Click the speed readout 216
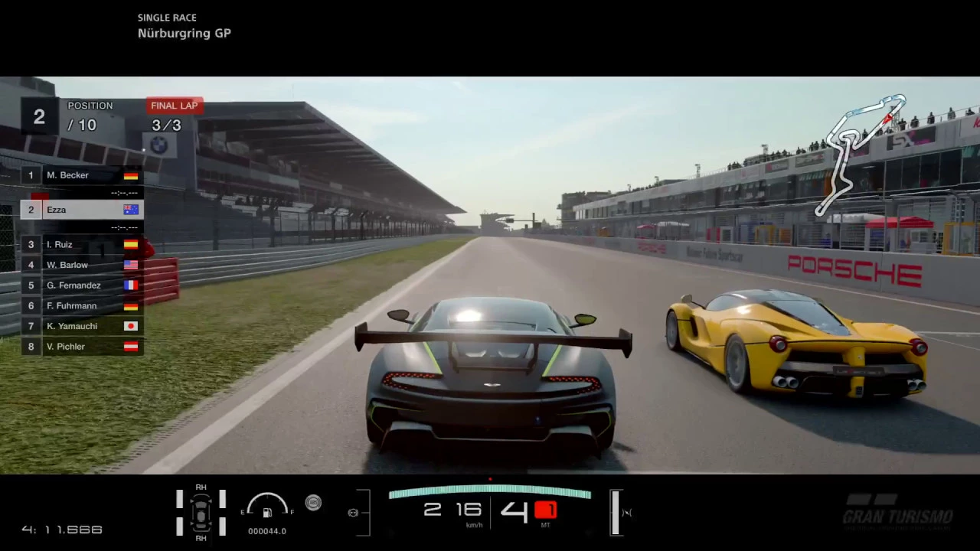This screenshot has width=980, height=551. tap(452, 510)
